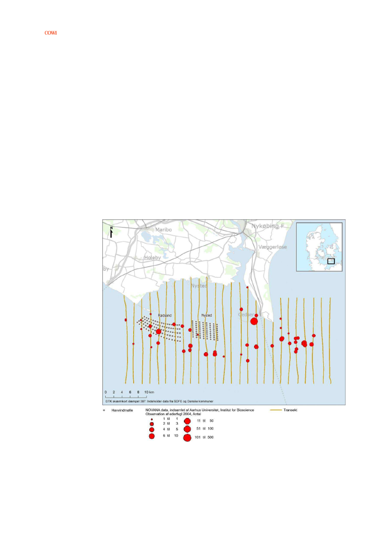This screenshot has width=392, height=554.
Task: Click the '4 til 5' red legend circle
Action: pos(152,429)
